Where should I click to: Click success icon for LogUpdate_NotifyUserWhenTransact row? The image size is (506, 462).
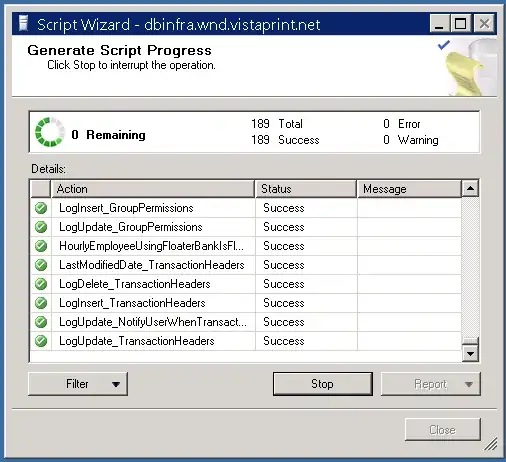click(x=41, y=322)
